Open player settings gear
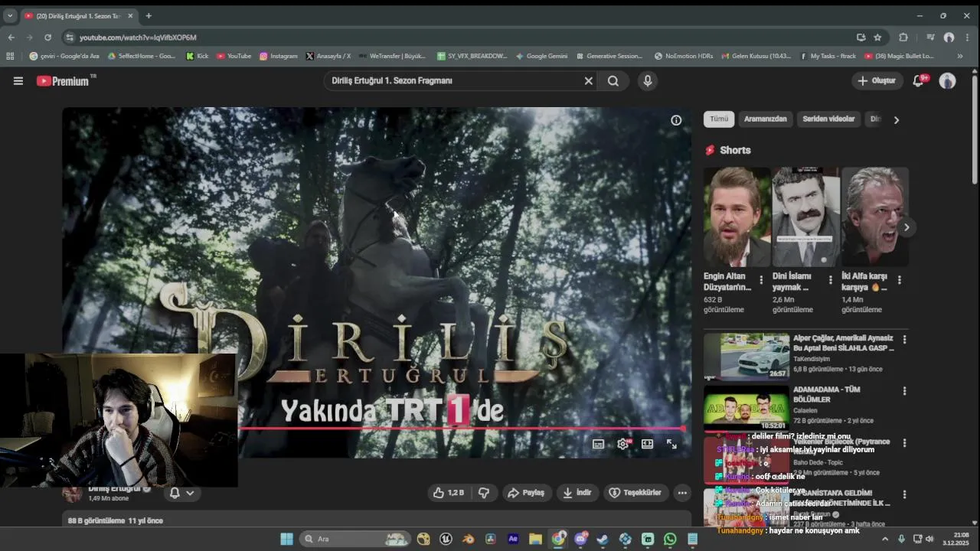The width and height of the screenshot is (980, 551). point(623,444)
